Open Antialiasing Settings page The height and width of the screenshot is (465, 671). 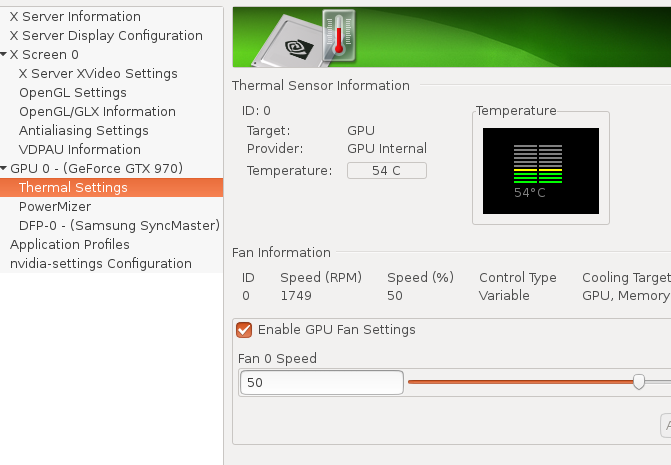(x=83, y=130)
